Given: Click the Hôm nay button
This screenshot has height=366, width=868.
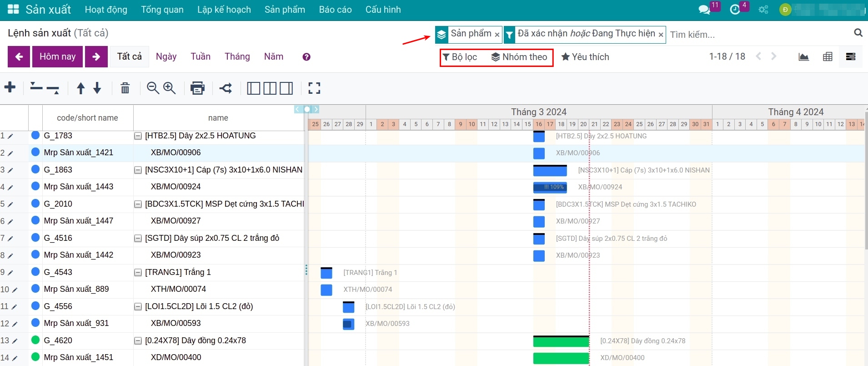Looking at the screenshot, I should pos(58,56).
